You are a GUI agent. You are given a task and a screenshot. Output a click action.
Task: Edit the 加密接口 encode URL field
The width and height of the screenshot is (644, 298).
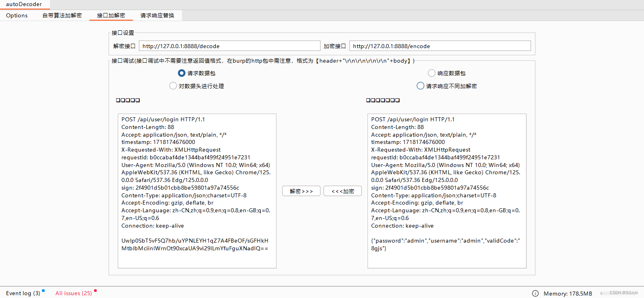click(440, 46)
